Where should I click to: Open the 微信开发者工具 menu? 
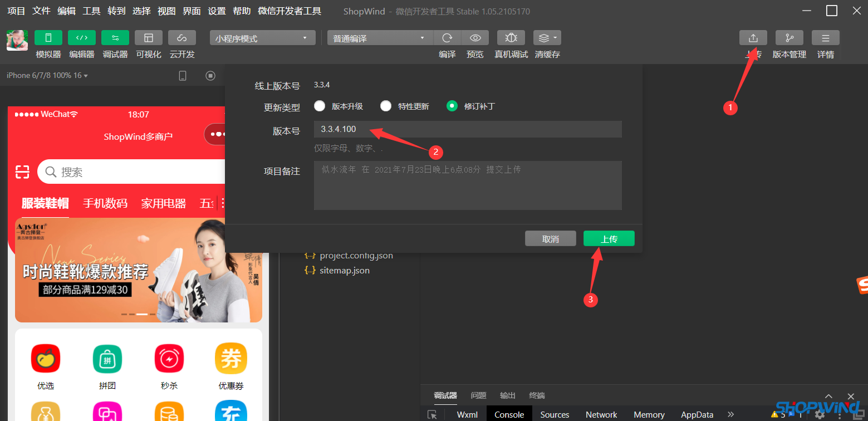[x=290, y=11]
